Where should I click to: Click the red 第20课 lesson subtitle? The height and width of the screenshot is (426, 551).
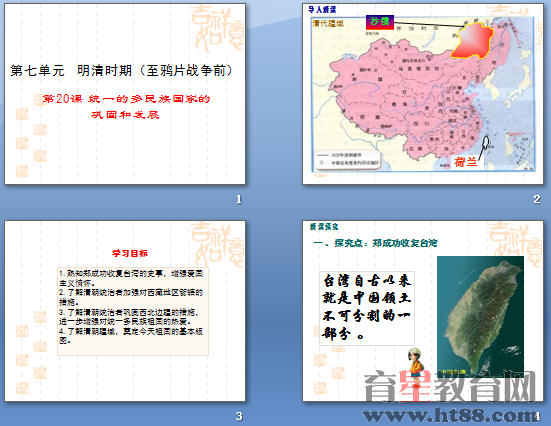coord(125,106)
